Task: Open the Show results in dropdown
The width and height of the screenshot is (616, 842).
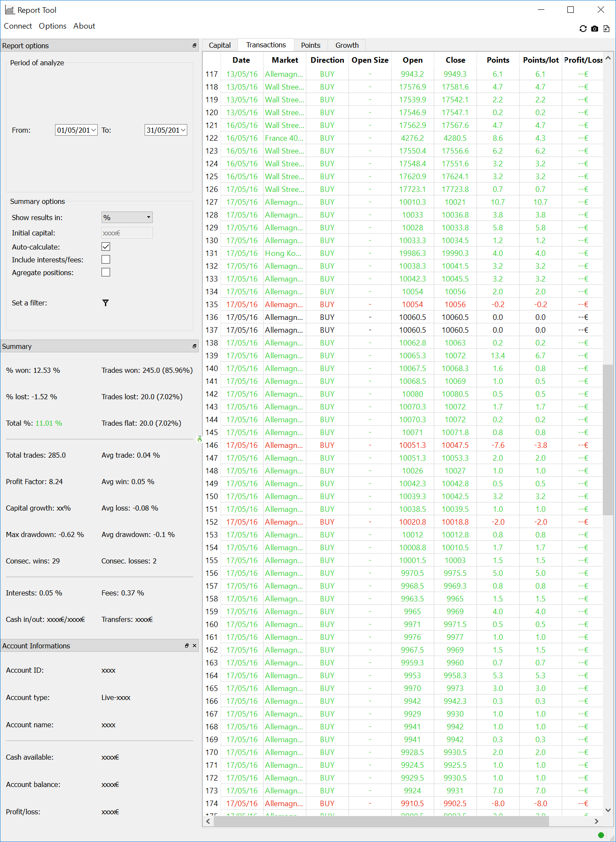Action: [127, 218]
